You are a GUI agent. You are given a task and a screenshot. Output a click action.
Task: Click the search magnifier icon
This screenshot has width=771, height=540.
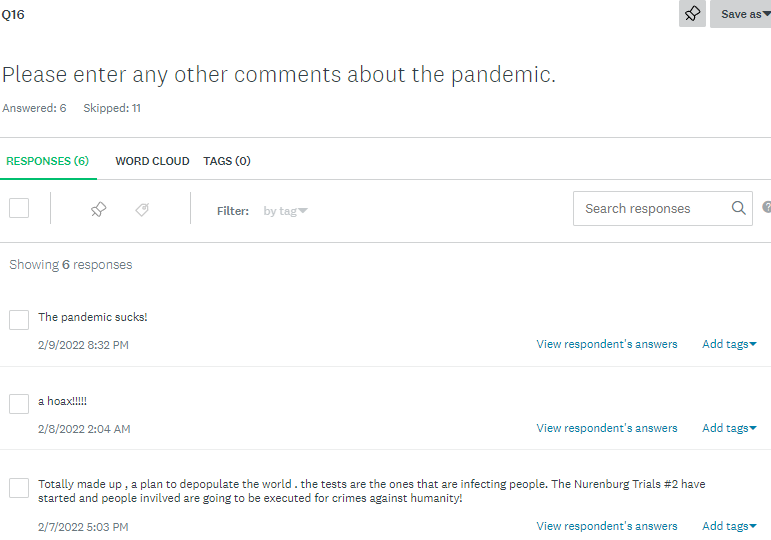(739, 208)
